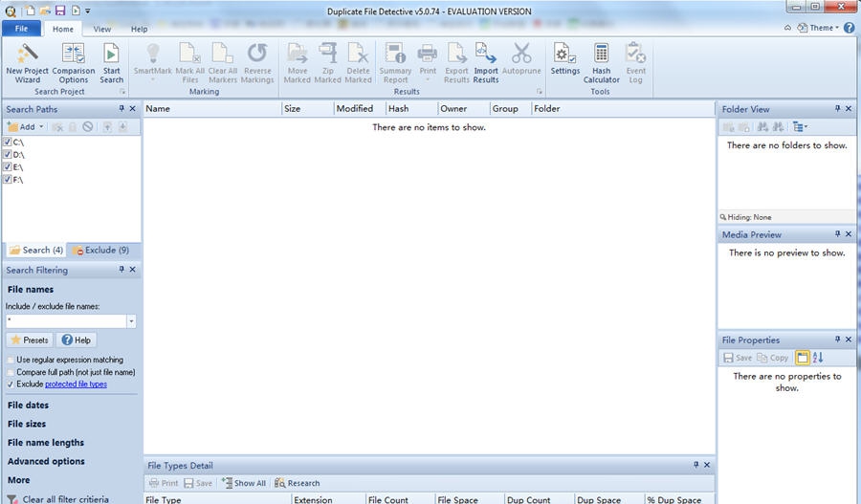
Task: Click Show All in File Types Detail
Action: [244, 483]
